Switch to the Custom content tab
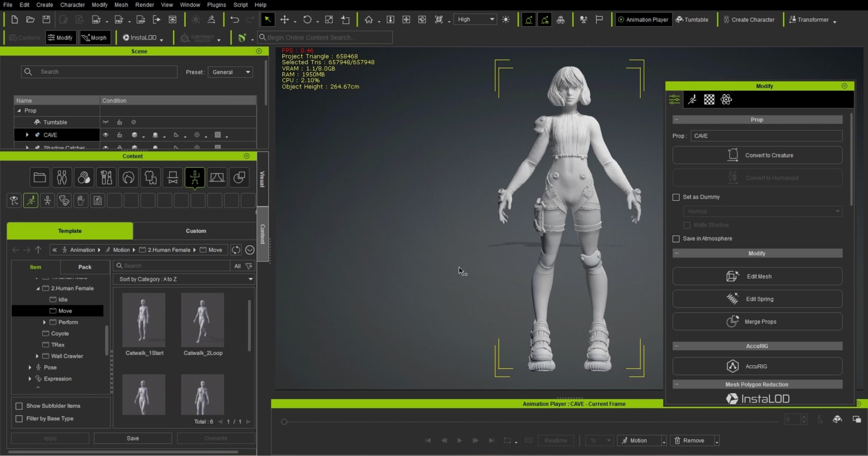The image size is (868, 456). pyautogui.click(x=196, y=231)
